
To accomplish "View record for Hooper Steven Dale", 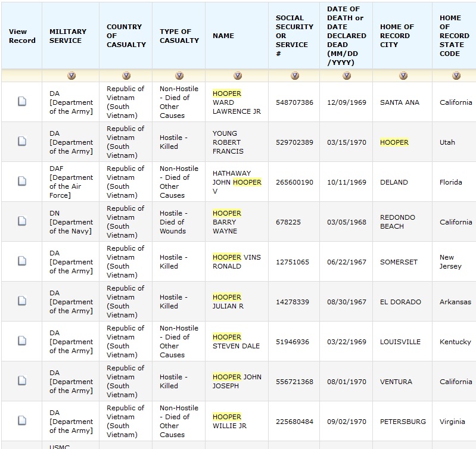I will pyautogui.click(x=22, y=341).
